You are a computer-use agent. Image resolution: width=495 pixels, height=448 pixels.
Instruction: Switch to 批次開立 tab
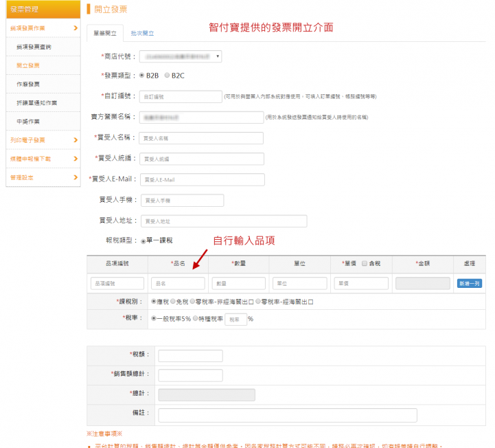pyautogui.click(x=142, y=33)
